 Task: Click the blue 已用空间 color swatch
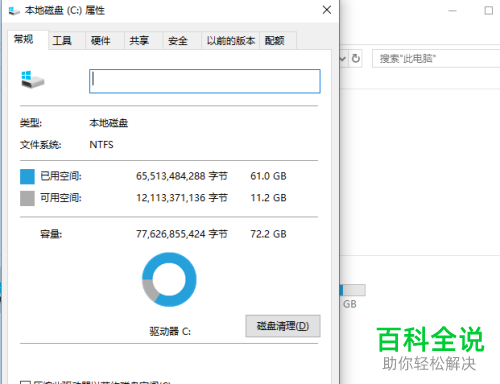point(27,176)
